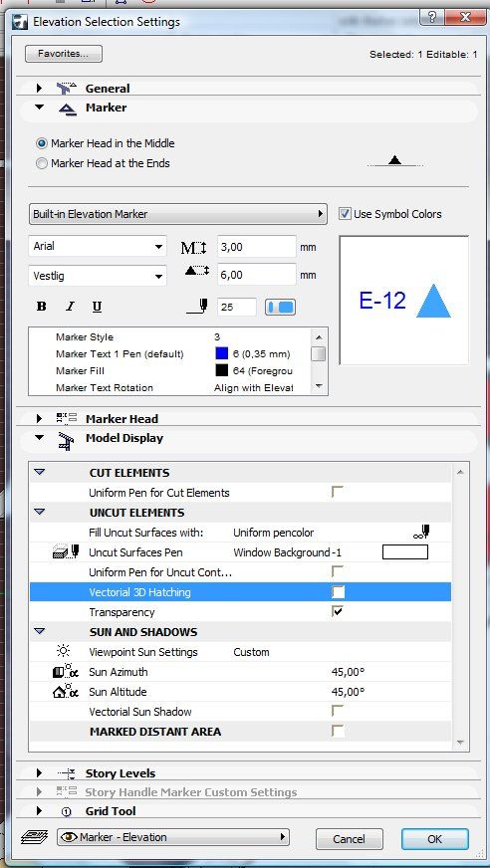Open the Built-in Elevation Marker dropdown
This screenshot has width=490, height=868.
177,214
